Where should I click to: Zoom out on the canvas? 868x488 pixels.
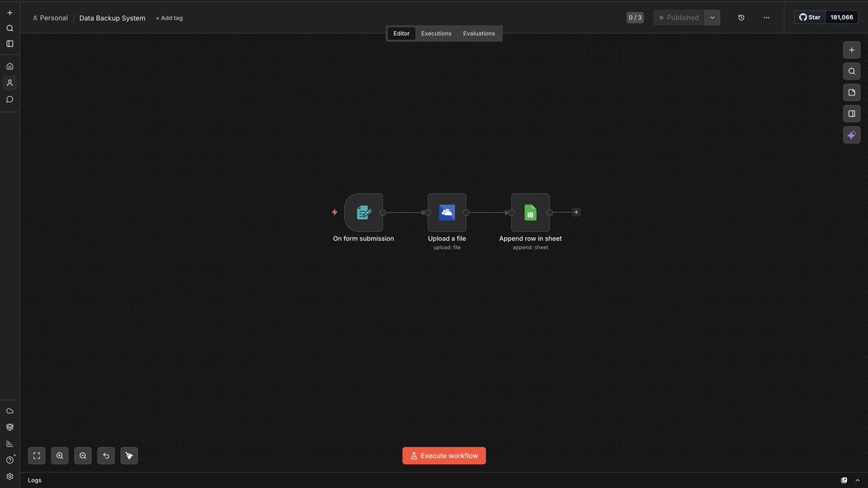[x=83, y=455]
